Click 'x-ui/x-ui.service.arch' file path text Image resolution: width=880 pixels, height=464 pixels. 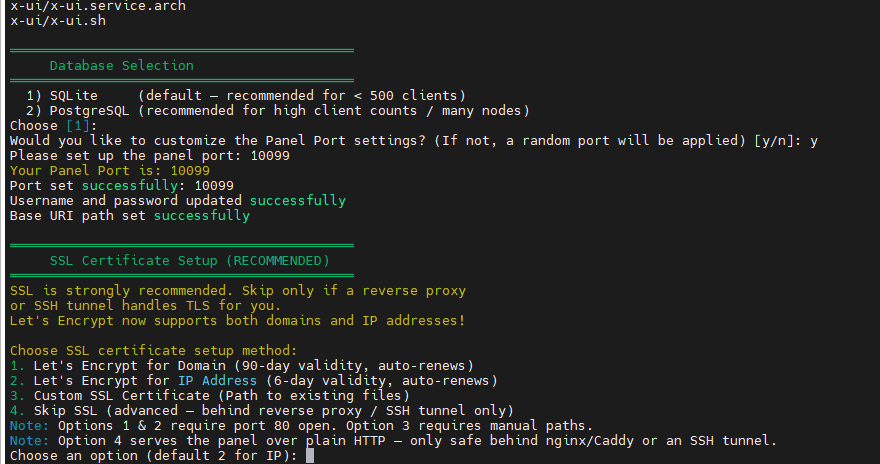(98, 6)
